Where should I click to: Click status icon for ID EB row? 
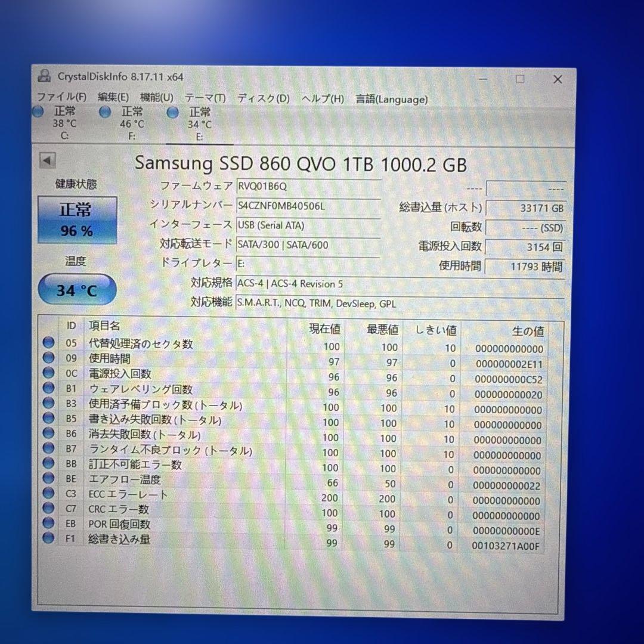point(48,523)
